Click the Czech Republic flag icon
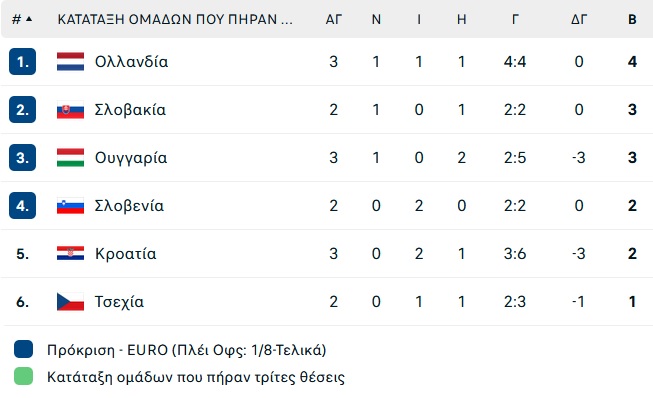This screenshot has width=653, height=398. (x=70, y=302)
